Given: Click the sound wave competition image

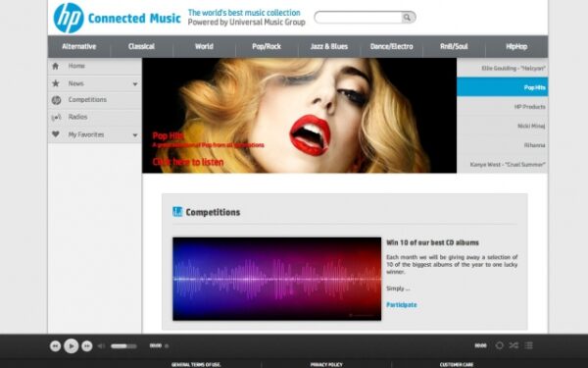Looking at the screenshot, I should tap(276, 279).
